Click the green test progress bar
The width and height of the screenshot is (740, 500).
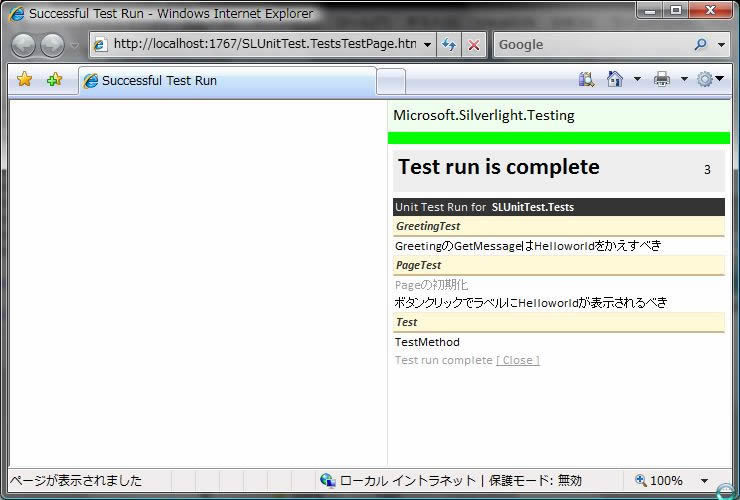coord(559,138)
